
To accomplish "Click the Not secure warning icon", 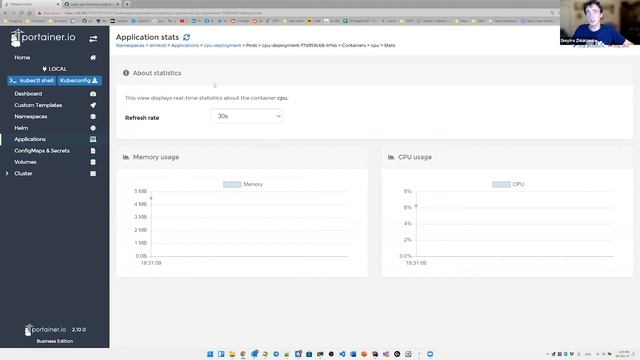I will [x=40, y=13].
